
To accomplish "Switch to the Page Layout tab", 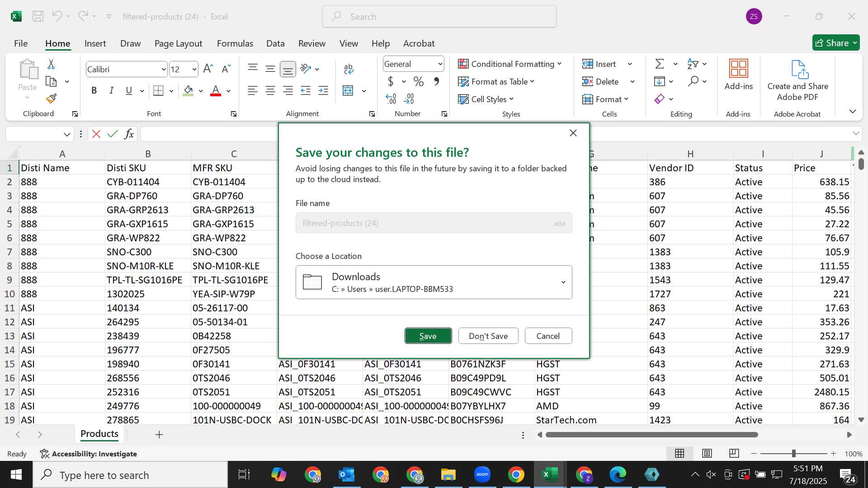I will [178, 43].
